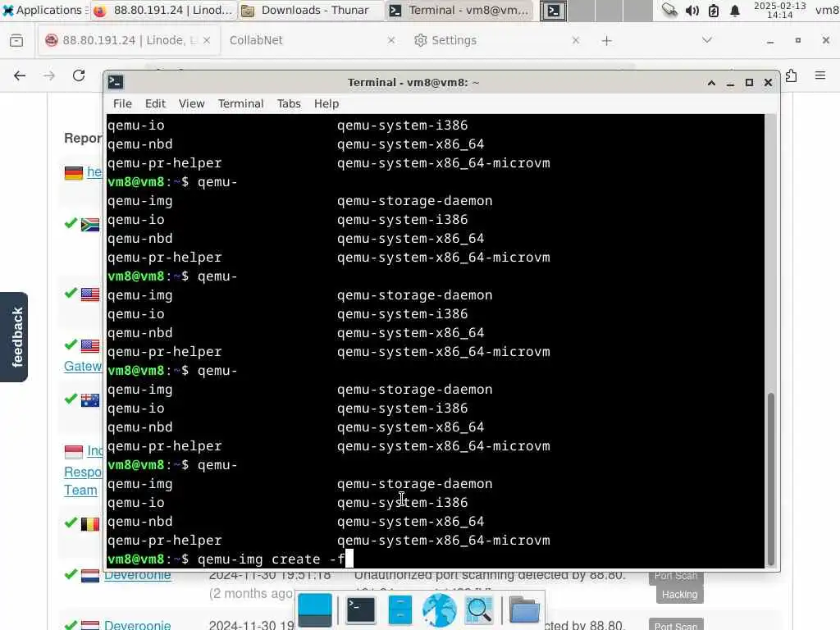Select the 88.80.191.24 Linode browser tab
This screenshot has width=840, height=630.
(x=129, y=40)
